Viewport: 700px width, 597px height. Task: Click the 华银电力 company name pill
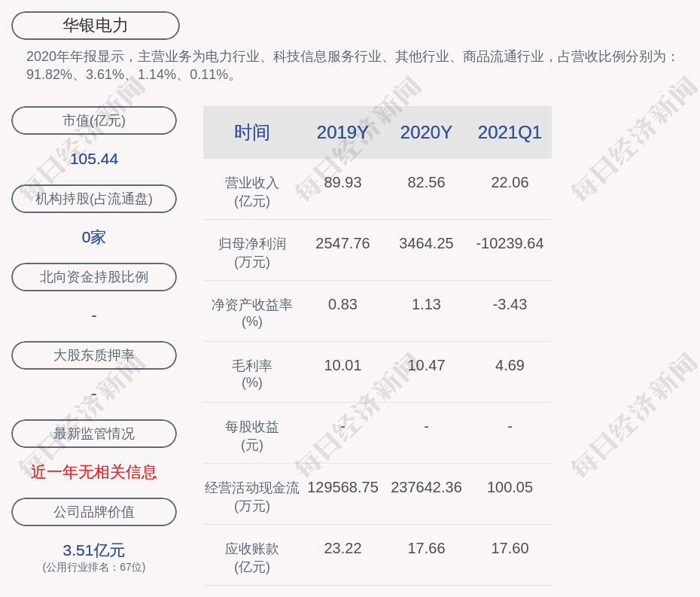pyautogui.click(x=95, y=26)
